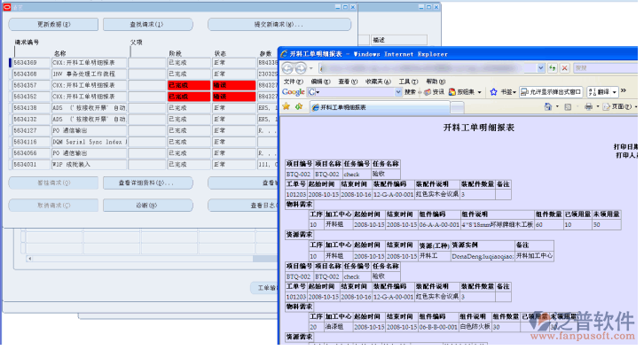Click the 查找请求 button
The height and width of the screenshot is (350, 644).
click(148, 25)
